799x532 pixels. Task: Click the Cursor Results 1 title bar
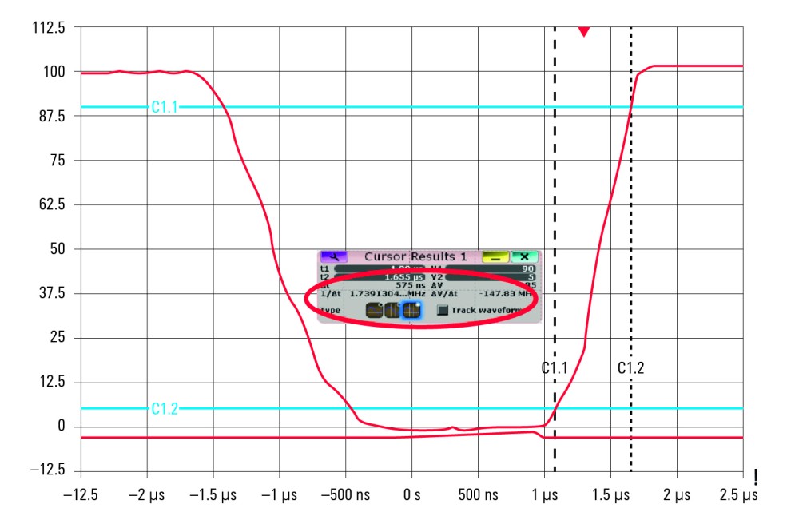[x=415, y=256]
